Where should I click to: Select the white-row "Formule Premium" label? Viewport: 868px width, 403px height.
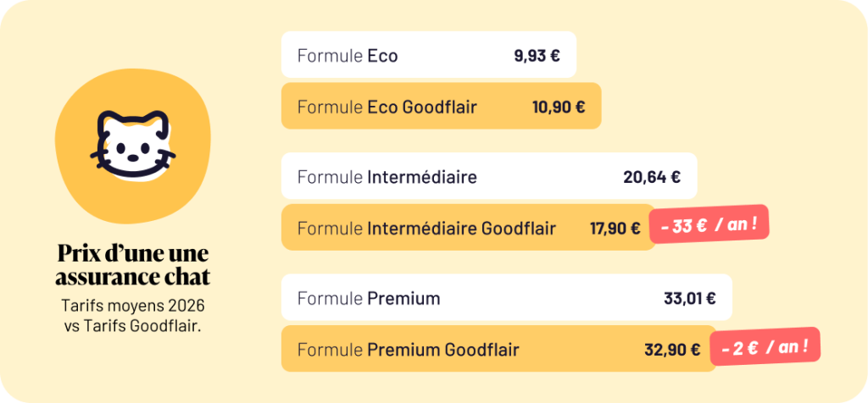pos(369,298)
